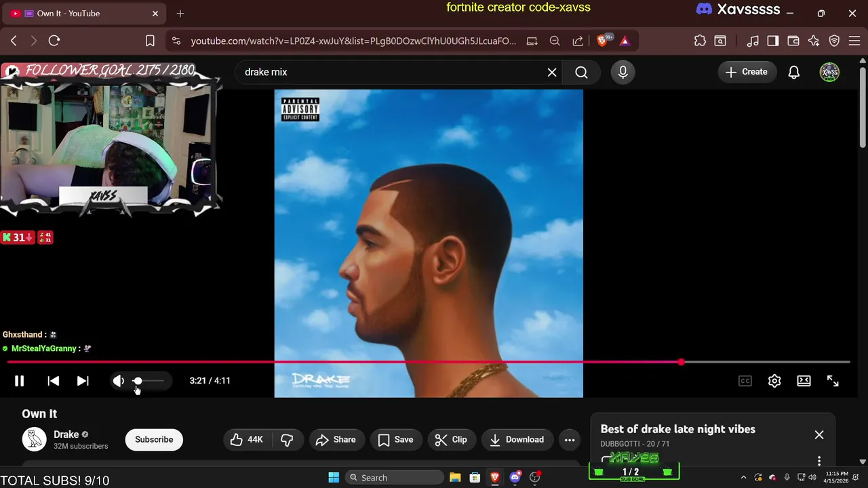The height and width of the screenshot is (488, 868).
Task: Open Brave Rewards triangle icon
Action: (x=625, y=41)
